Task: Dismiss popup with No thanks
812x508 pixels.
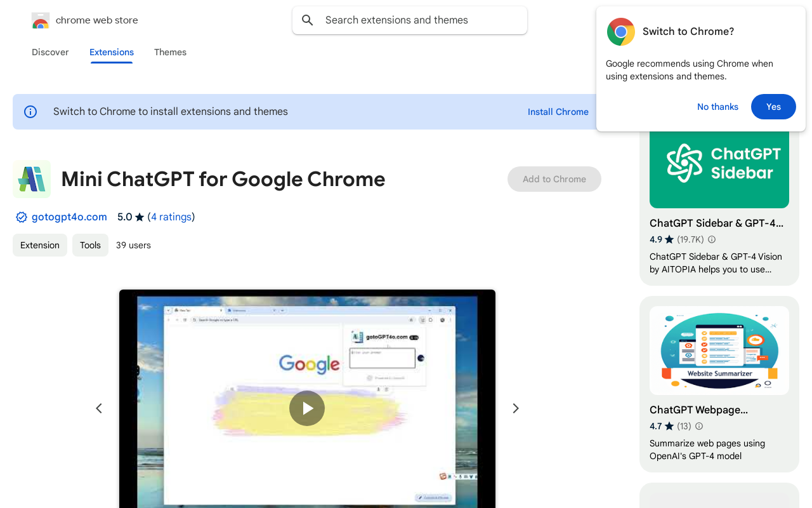Action: pyautogui.click(x=717, y=107)
